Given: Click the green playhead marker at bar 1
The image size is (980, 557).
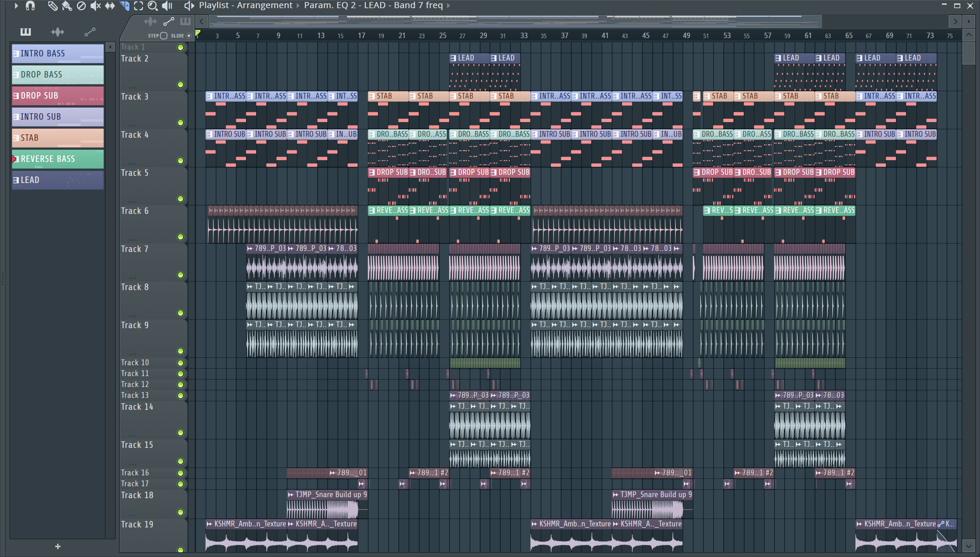Looking at the screenshot, I should click(197, 34).
